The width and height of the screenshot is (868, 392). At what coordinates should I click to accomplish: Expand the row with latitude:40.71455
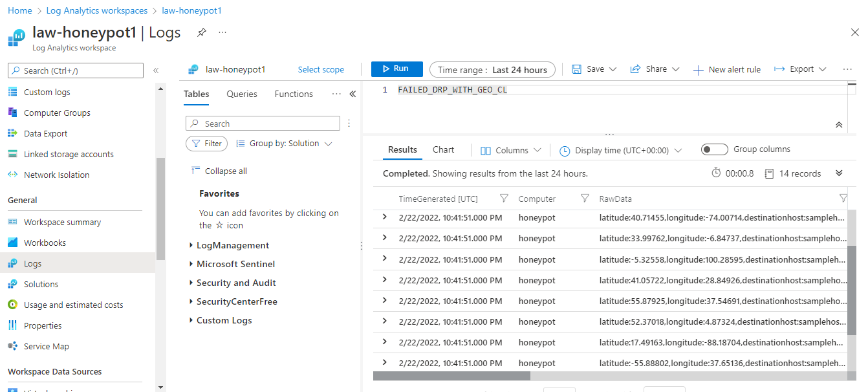pyautogui.click(x=385, y=217)
